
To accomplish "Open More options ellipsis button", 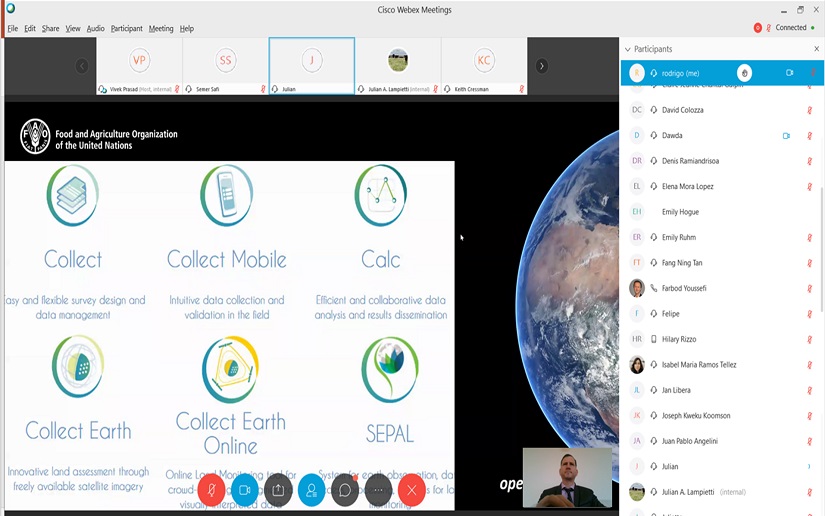I will pyautogui.click(x=378, y=490).
